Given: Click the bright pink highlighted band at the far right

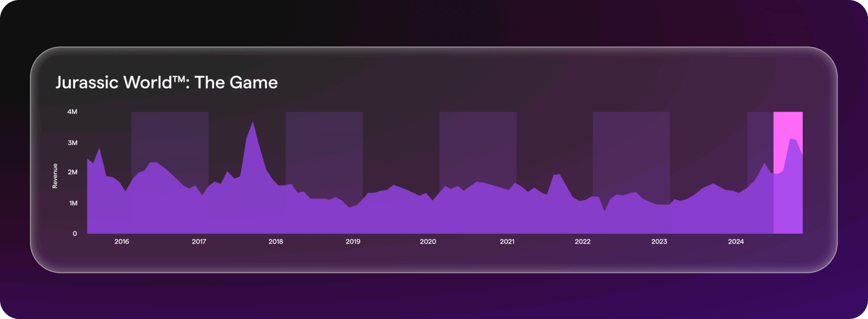Looking at the screenshot, I should tap(788, 173).
